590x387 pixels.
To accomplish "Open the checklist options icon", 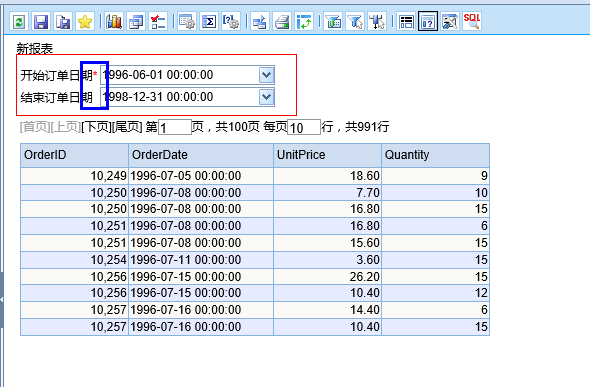I will 158,21.
